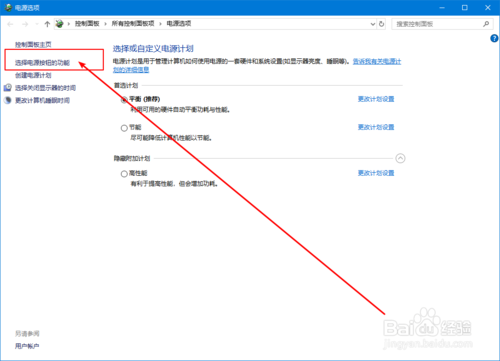This screenshot has height=361, width=500.
Task: Open 更改计划设置 for 高性能 plan
Action: tap(376, 173)
